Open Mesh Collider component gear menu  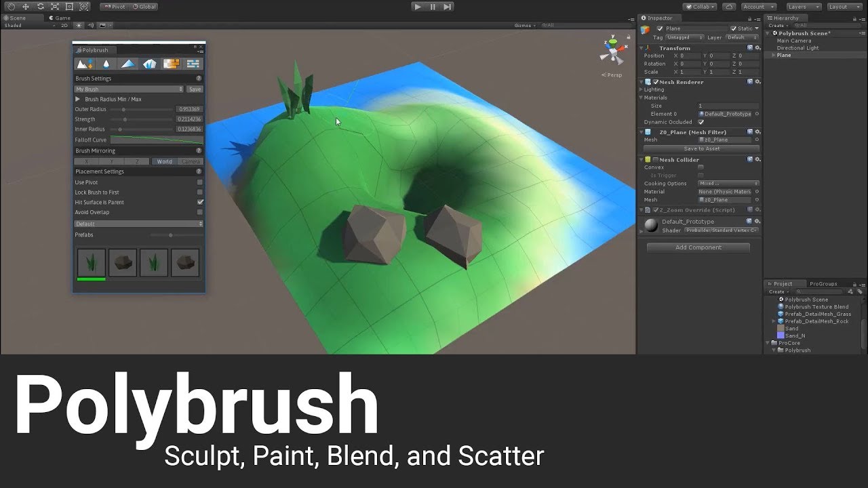(x=757, y=160)
